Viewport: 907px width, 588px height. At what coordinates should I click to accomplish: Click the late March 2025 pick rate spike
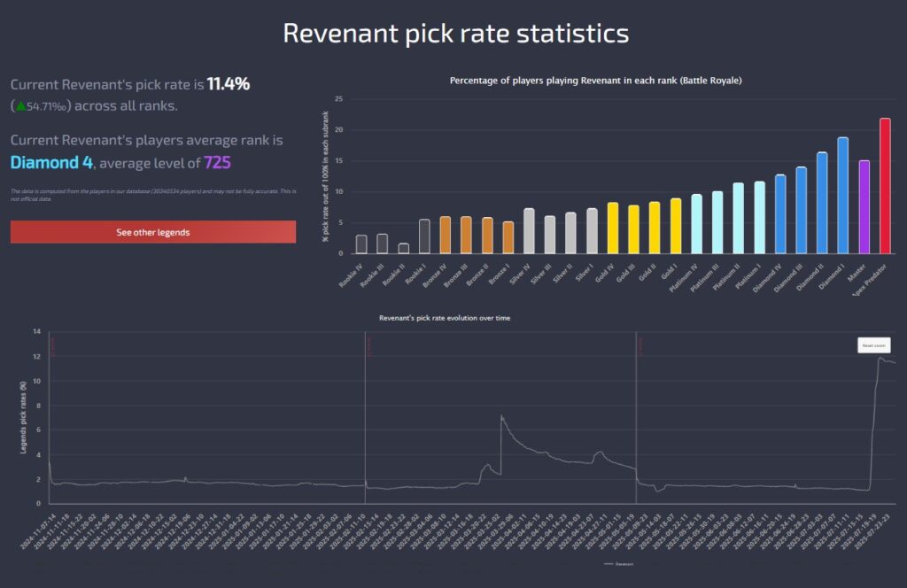[x=501, y=415]
